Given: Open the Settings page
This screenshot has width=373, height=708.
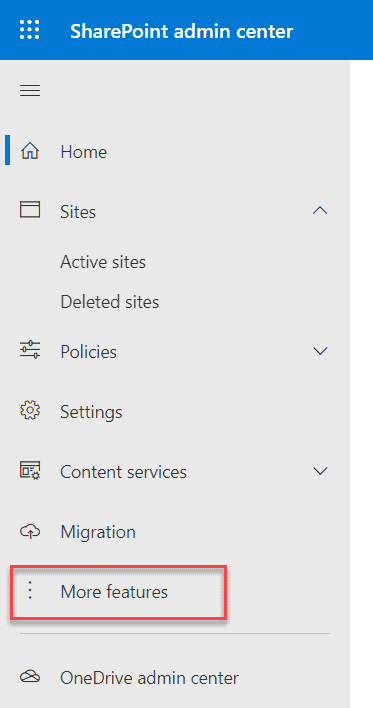Looking at the screenshot, I should [91, 412].
